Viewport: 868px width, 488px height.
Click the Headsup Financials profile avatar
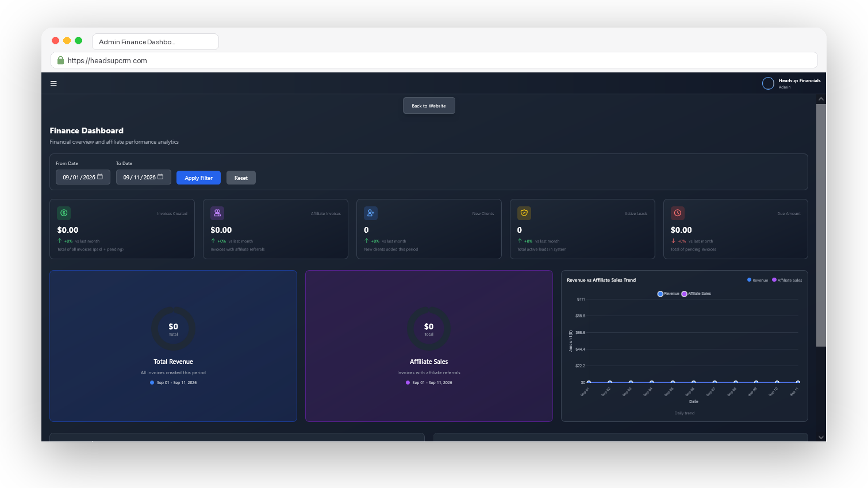[768, 83]
